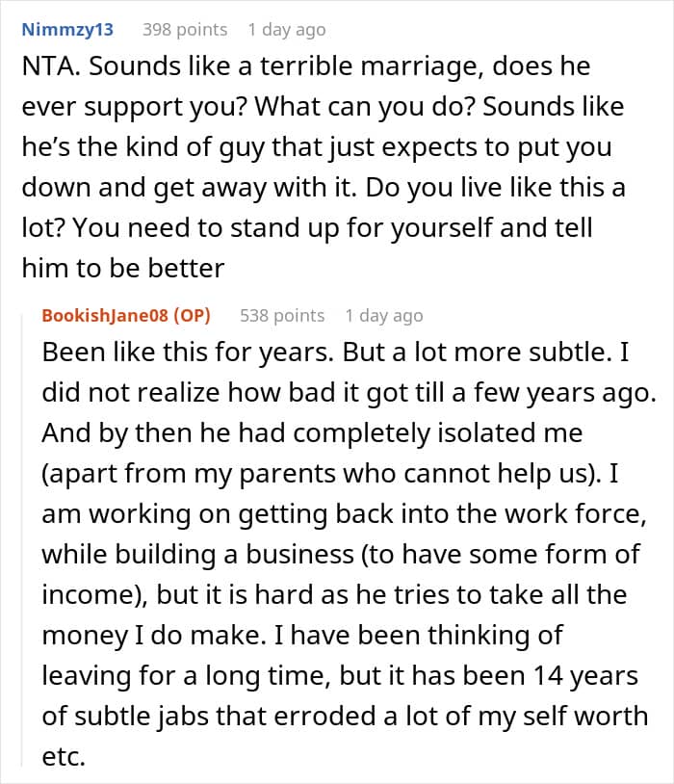
Task: Open Nimmzy13 comment's '1 day ago' timestamp
Action: (287, 30)
